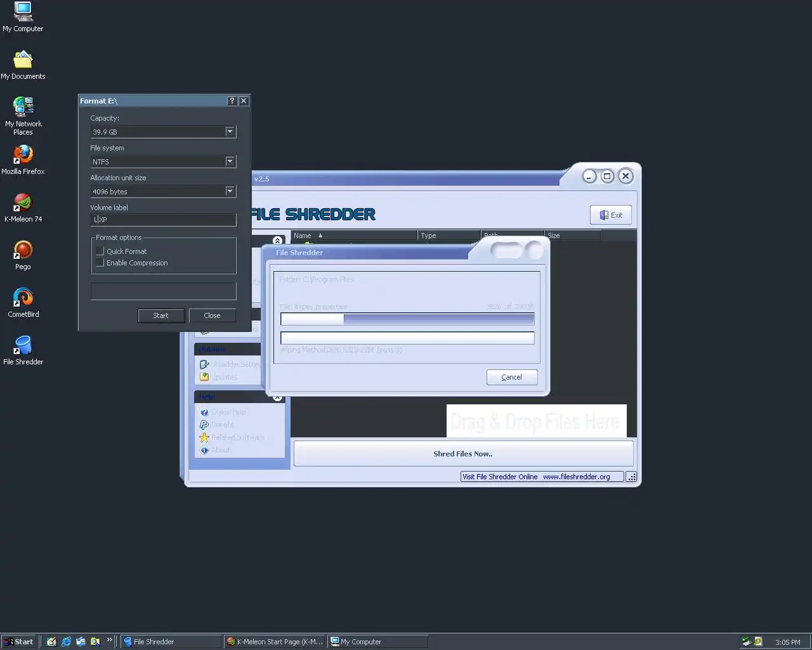Open the My Documents desktop icon
Viewport: 812px width, 650px height.
pyautogui.click(x=23, y=65)
